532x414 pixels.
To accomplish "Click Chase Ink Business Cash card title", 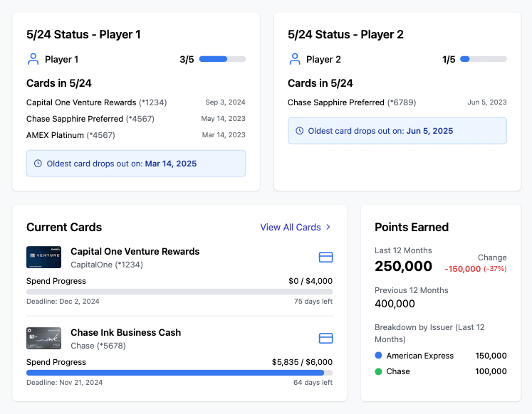I will [126, 332].
